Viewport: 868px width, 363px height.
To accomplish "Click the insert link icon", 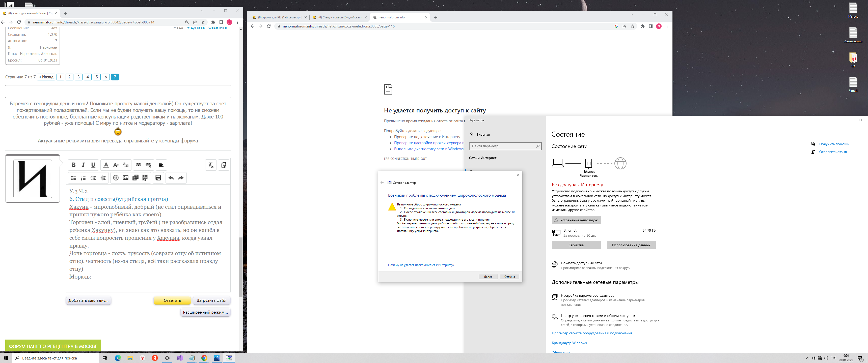I will click(x=139, y=165).
